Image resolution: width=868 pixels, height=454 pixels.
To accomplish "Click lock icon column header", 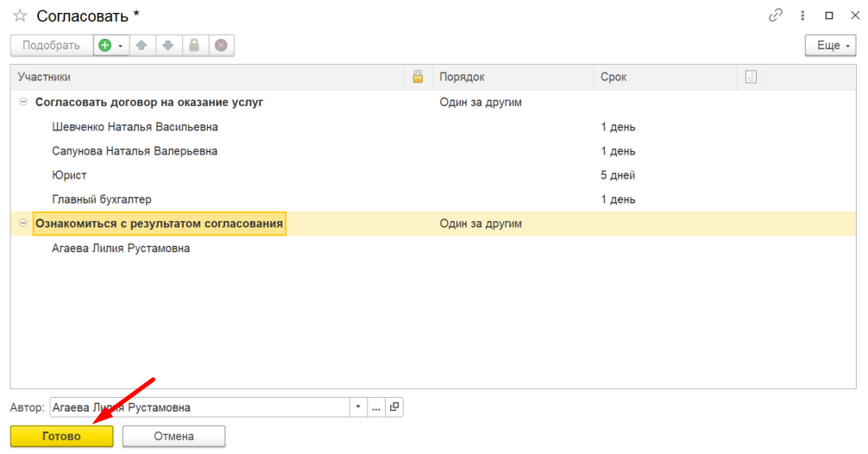I will [418, 77].
